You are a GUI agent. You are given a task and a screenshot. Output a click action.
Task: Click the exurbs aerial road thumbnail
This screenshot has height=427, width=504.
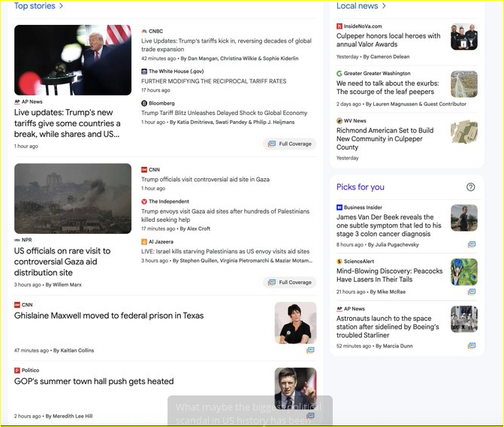pyautogui.click(x=464, y=84)
